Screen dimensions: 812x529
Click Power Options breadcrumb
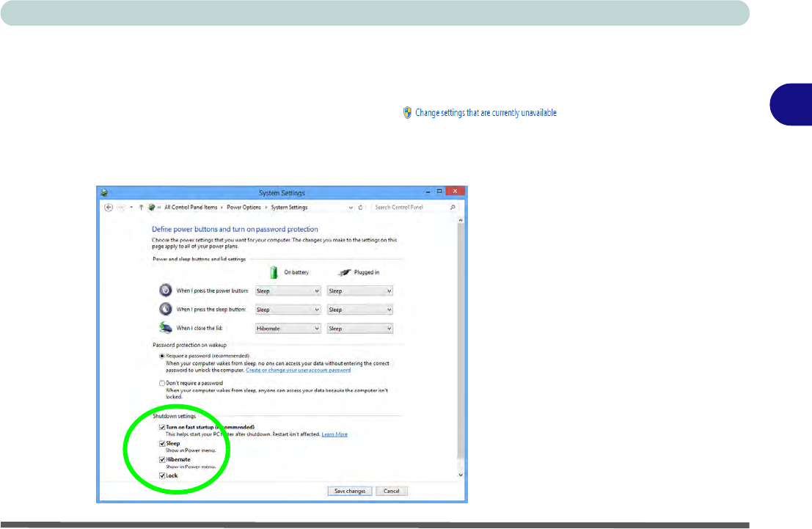point(244,207)
